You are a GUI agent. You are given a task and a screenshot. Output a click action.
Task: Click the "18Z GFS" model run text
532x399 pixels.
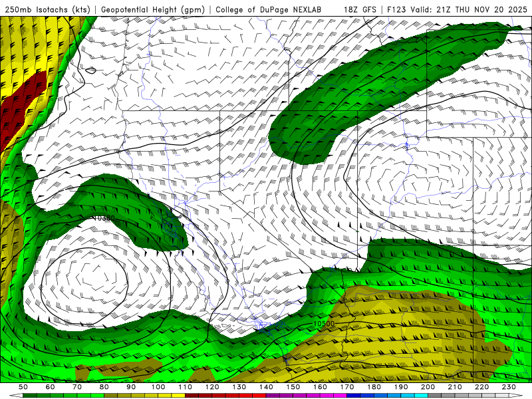pyautogui.click(x=360, y=10)
